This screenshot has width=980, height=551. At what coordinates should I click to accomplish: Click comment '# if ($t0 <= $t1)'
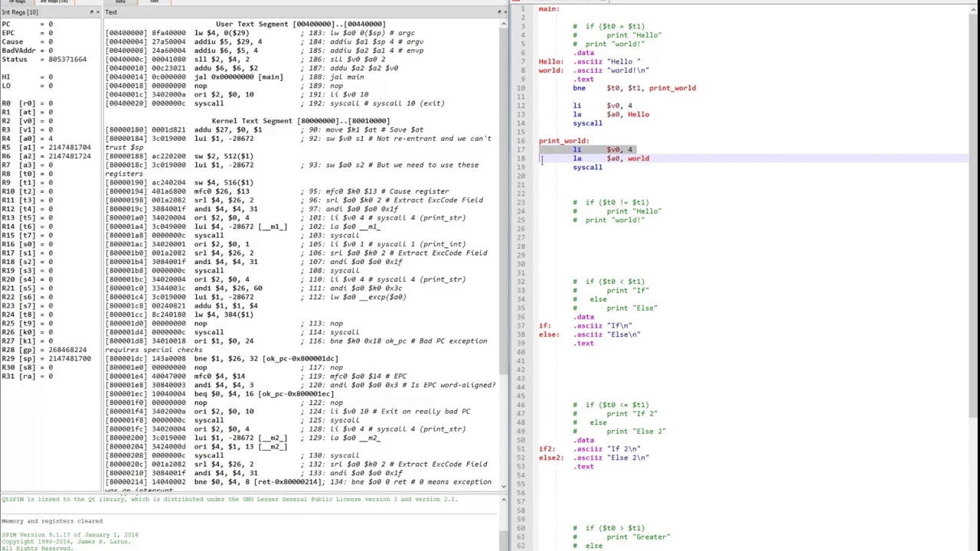click(611, 405)
